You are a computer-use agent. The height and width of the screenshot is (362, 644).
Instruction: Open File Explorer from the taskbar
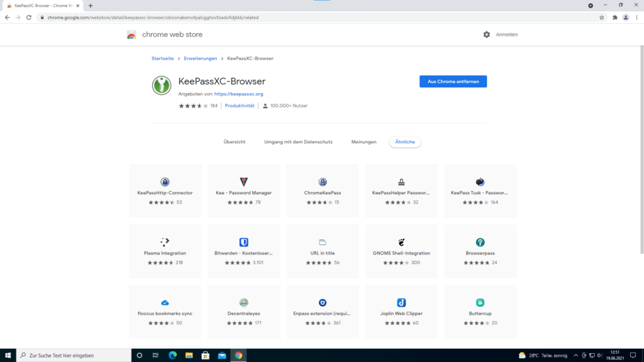[189, 356]
